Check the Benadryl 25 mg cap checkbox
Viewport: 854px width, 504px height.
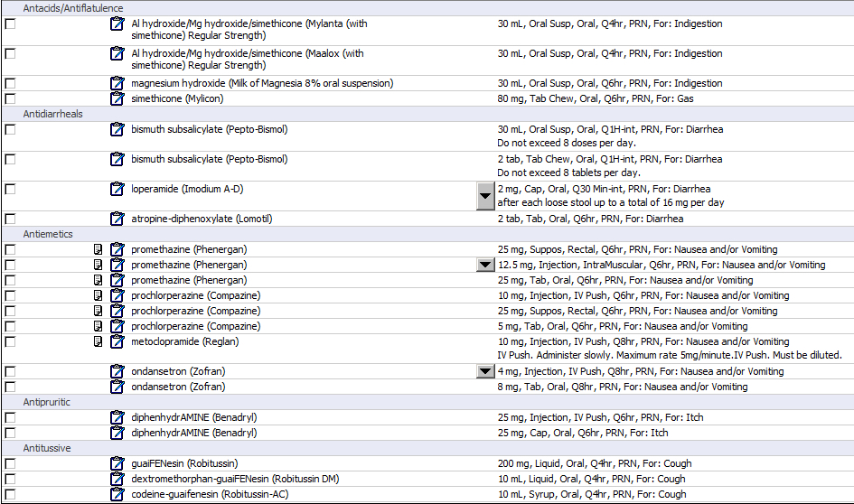[x=10, y=434]
